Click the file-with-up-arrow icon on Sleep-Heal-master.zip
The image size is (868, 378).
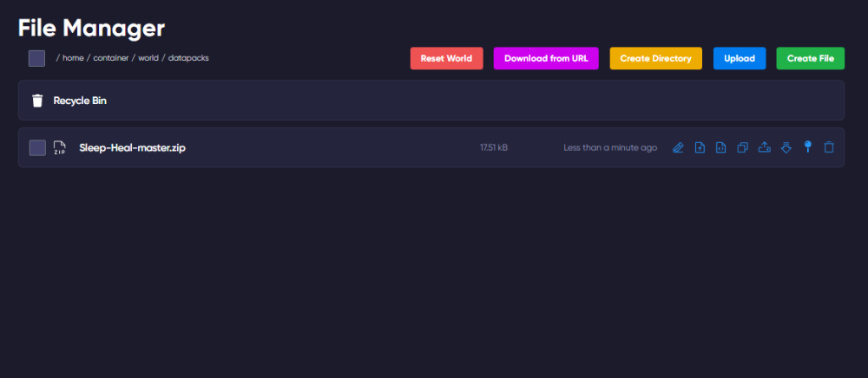pyautogui.click(x=700, y=147)
